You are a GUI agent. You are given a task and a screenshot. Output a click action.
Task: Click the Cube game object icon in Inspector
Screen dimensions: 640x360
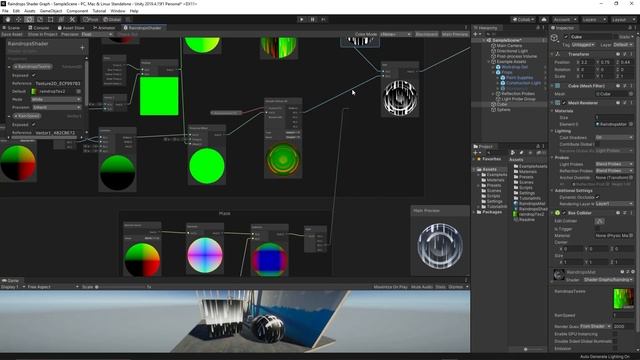(x=555, y=38)
